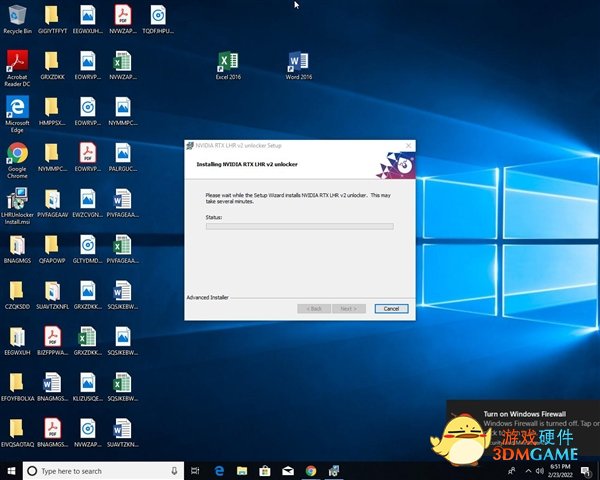
Task: Open the Mail app from taskbar
Action: 288,471
